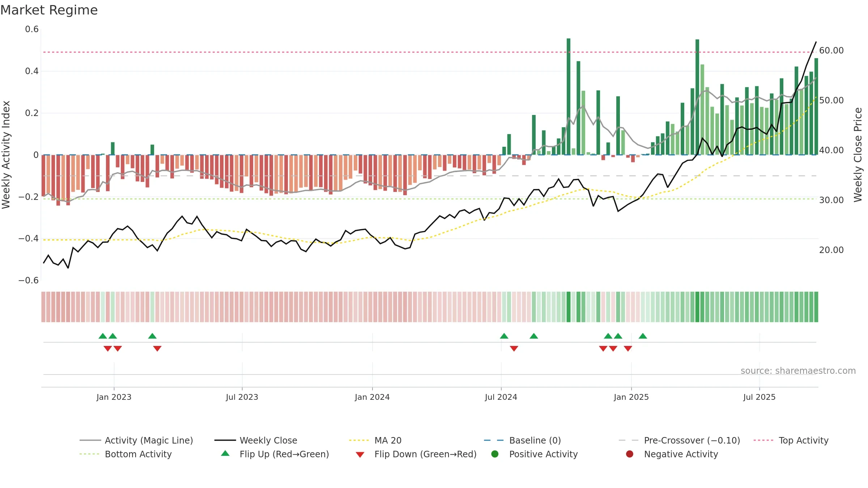Click the green Flip Up triangle legend icon

pyautogui.click(x=225, y=453)
